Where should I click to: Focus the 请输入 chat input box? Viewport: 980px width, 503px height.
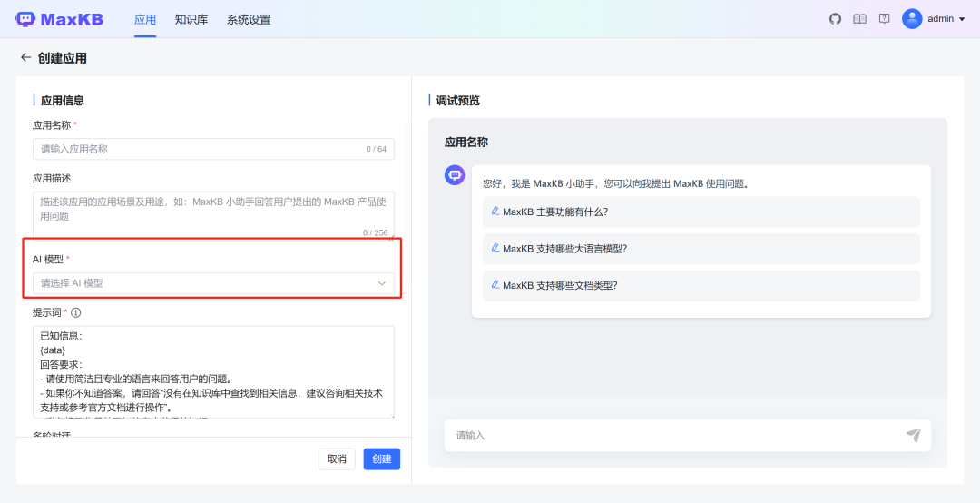[x=688, y=436]
